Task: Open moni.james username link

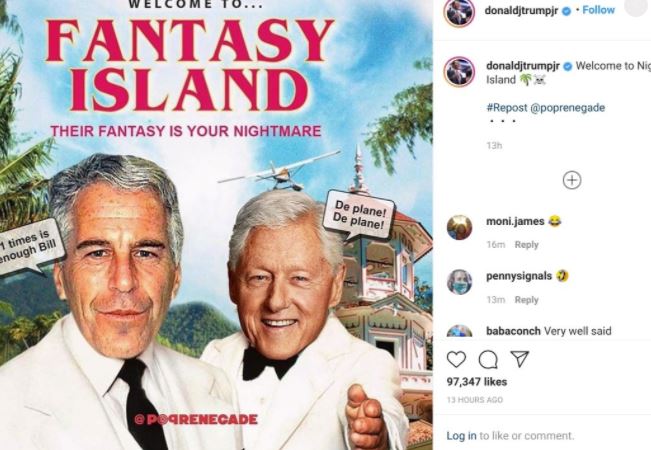Action: pyautogui.click(x=515, y=221)
